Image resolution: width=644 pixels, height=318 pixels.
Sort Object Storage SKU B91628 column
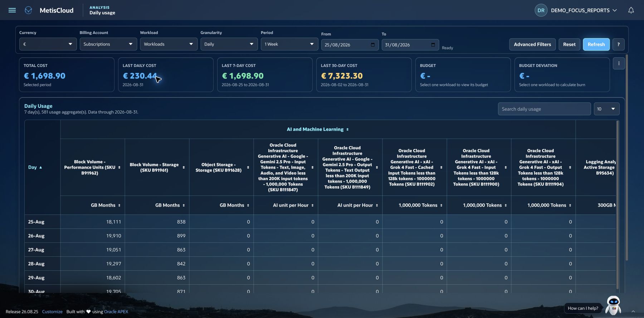[x=248, y=167]
